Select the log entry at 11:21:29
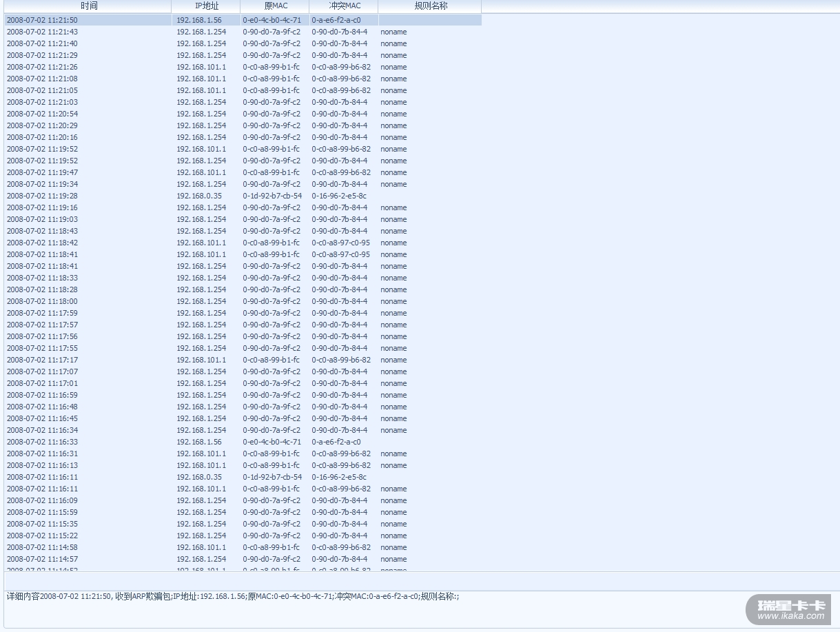Screen dimensions: 840x632 tap(243, 55)
